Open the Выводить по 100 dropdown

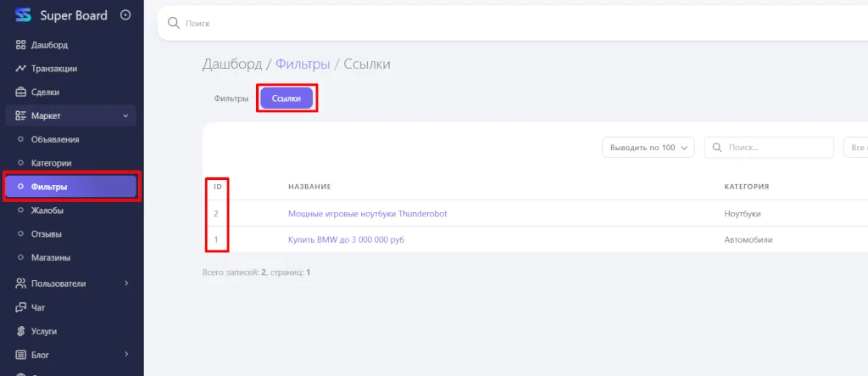[648, 148]
